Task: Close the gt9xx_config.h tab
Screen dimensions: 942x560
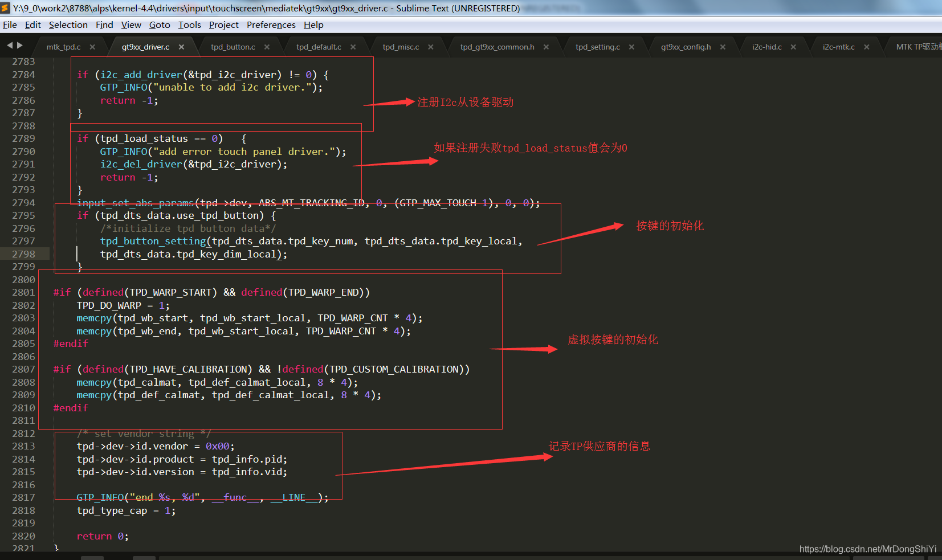Action: pyautogui.click(x=723, y=47)
